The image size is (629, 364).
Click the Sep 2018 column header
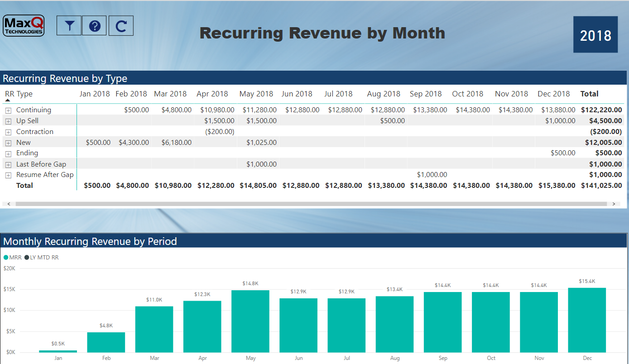click(x=426, y=94)
